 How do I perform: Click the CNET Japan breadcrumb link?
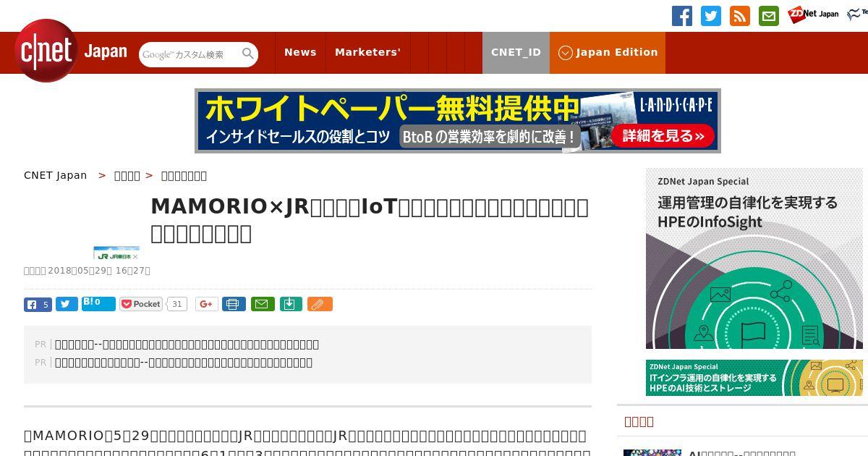coord(56,175)
